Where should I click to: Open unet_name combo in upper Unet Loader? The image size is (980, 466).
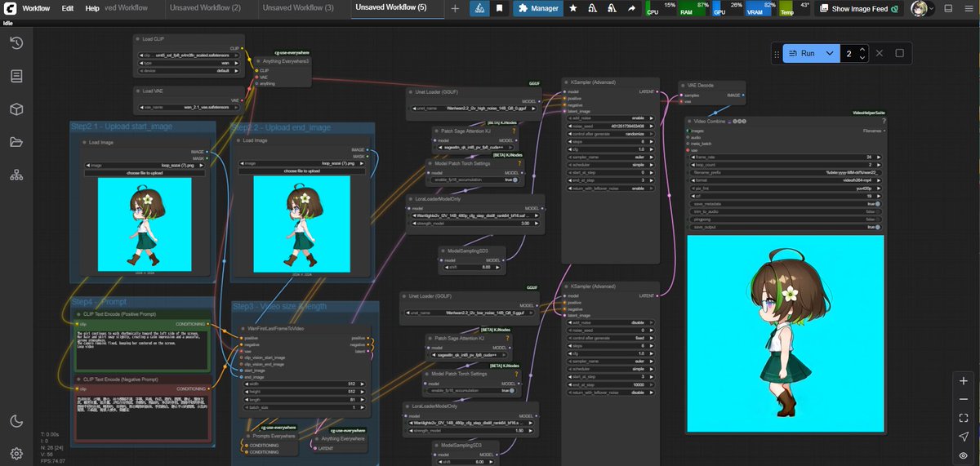(x=474, y=108)
